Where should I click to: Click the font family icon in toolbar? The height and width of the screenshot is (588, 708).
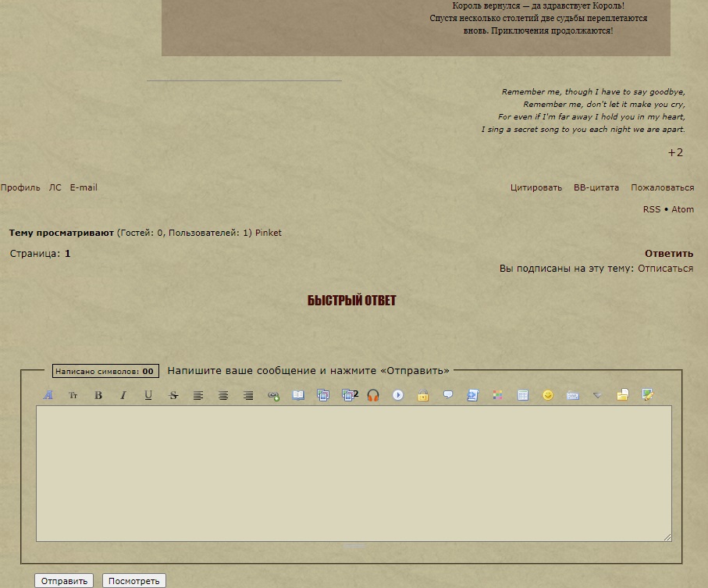[x=48, y=395]
